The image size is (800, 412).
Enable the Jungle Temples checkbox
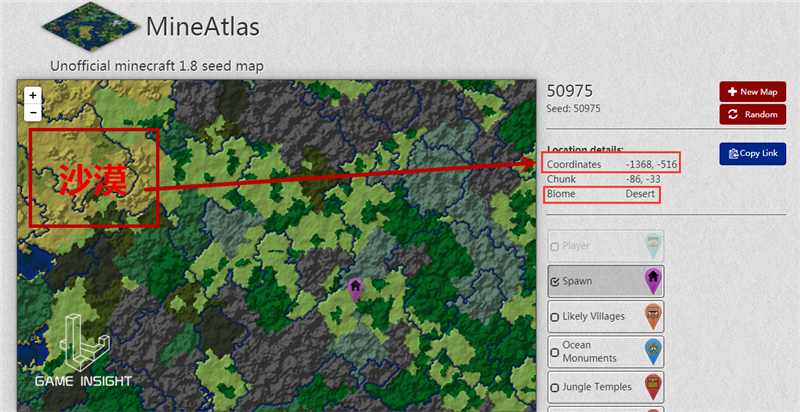click(x=555, y=388)
